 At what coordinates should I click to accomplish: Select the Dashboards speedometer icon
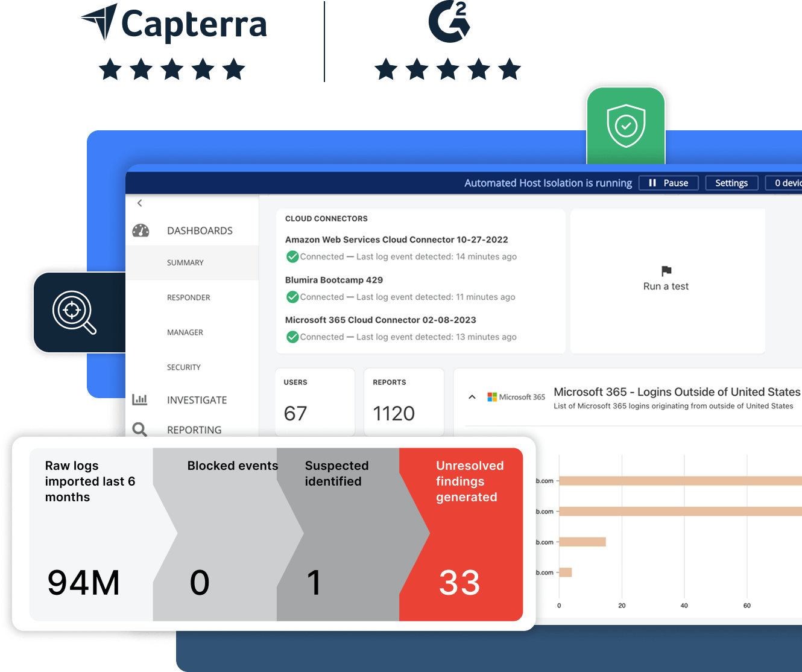coord(141,230)
